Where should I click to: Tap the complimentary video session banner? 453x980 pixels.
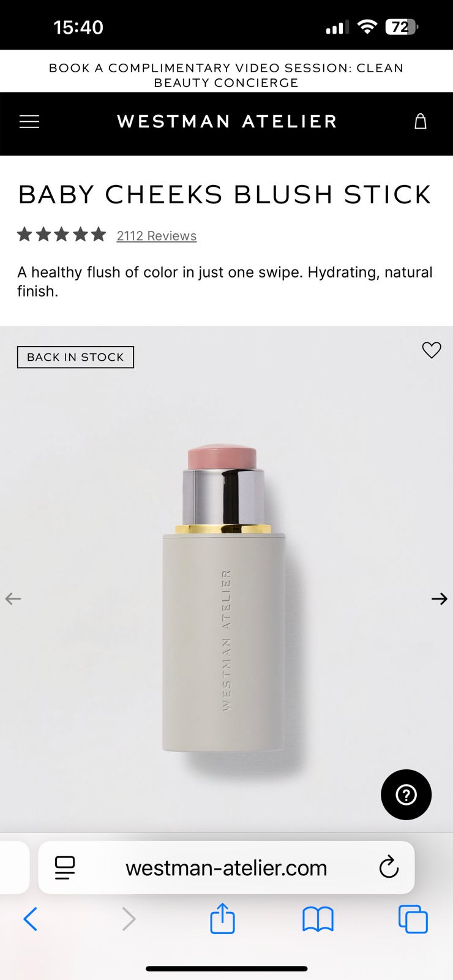pyautogui.click(x=226, y=75)
